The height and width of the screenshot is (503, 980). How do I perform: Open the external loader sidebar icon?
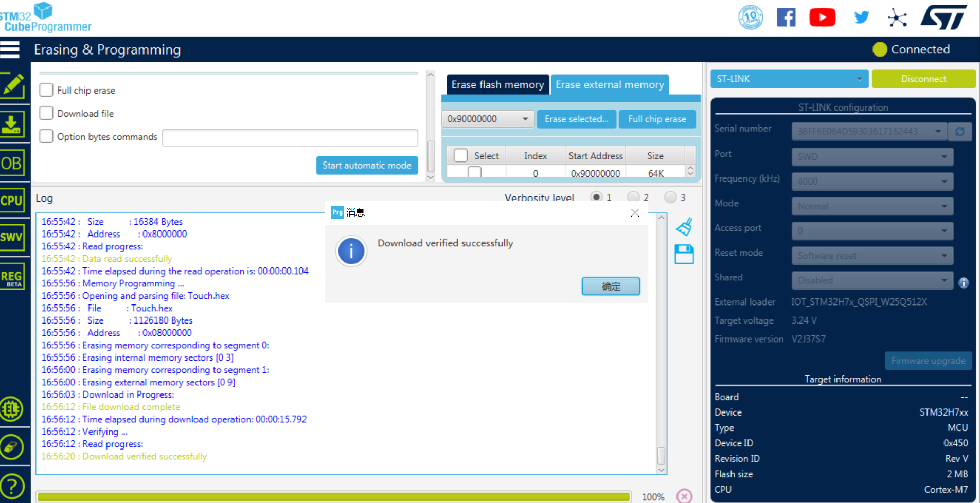(x=12, y=447)
